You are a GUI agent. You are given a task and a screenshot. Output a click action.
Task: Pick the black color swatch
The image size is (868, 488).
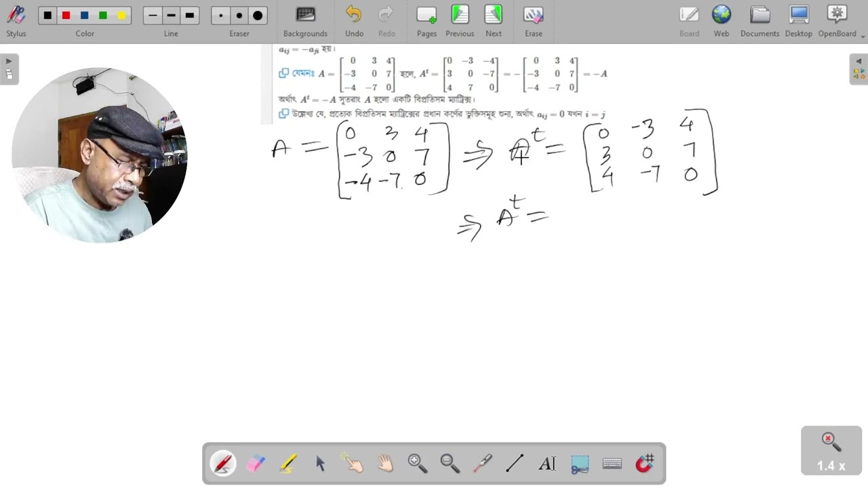47,16
